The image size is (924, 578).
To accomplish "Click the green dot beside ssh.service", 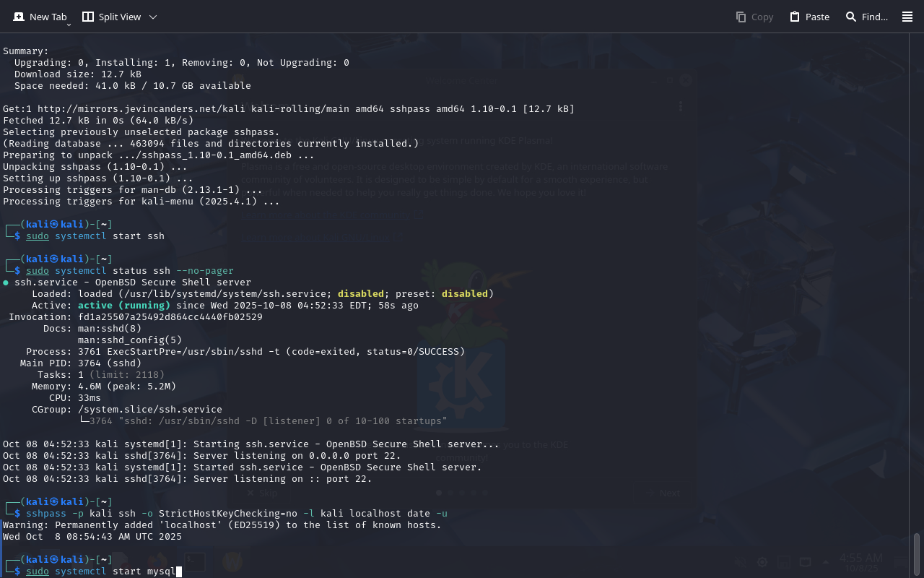I will [x=6, y=282].
